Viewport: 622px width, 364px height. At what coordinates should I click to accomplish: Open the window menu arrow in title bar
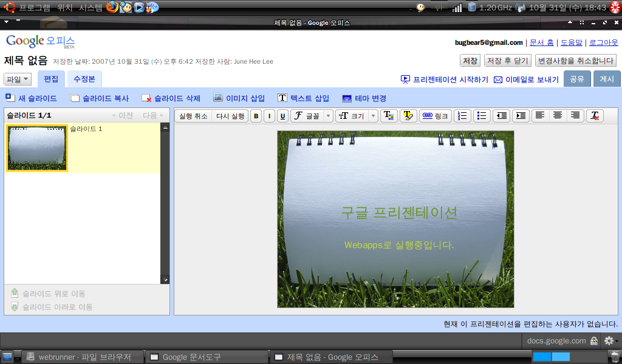pos(6,22)
